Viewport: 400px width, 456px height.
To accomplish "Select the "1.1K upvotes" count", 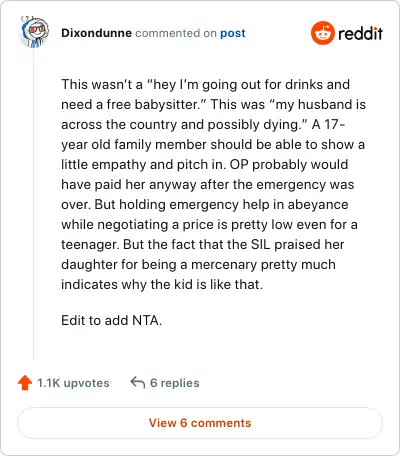I will click(x=73, y=383).
